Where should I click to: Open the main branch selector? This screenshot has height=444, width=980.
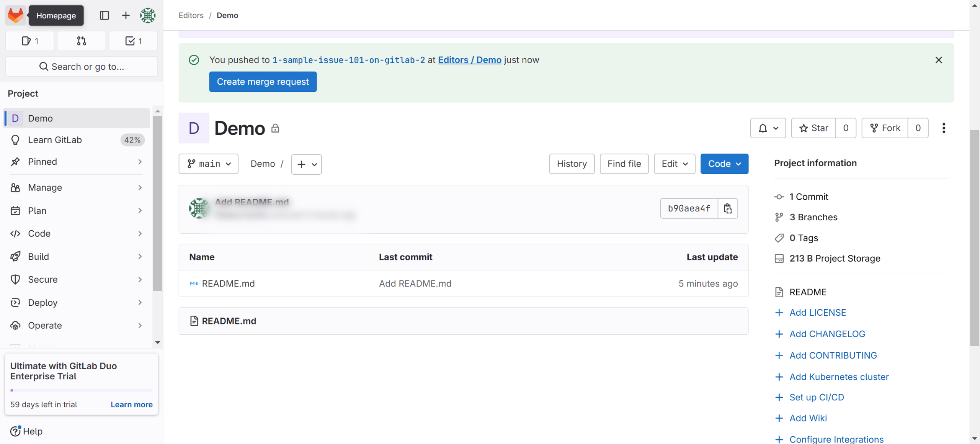209,164
